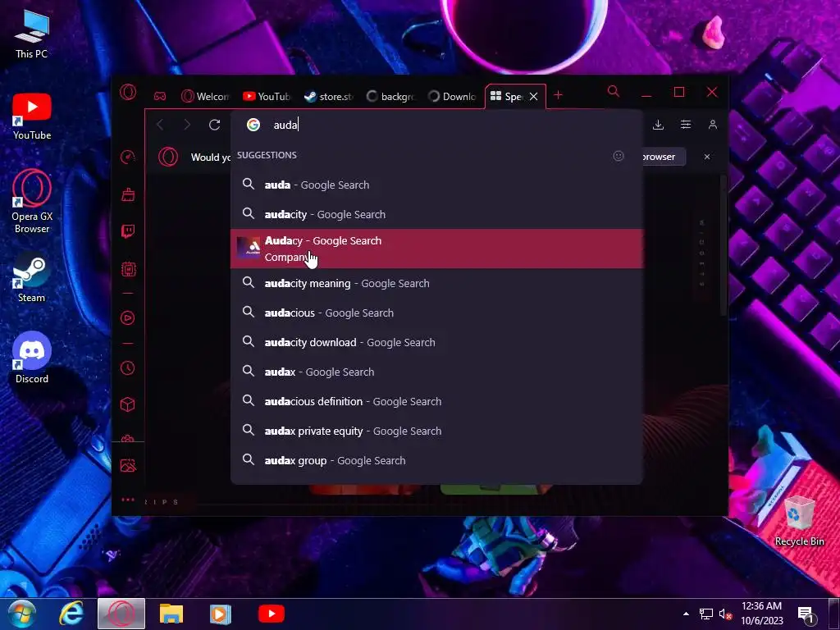Open Opera GX Browser desktop shortcut
The height and width of the screenshot is (630, 840).
32,202
